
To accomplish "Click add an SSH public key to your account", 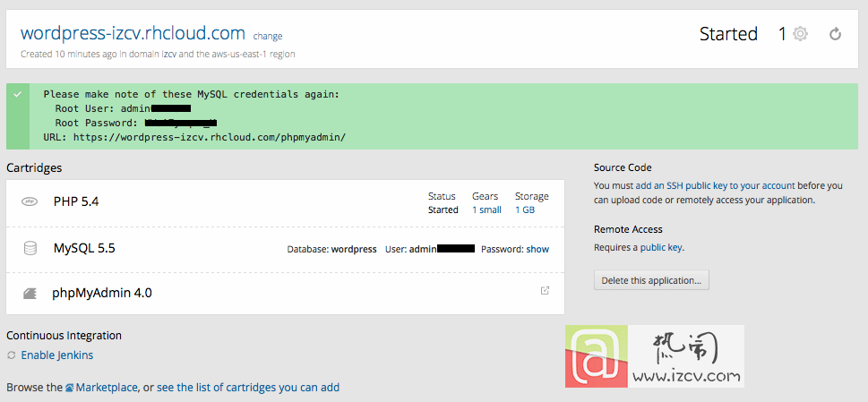I will 715,186.
